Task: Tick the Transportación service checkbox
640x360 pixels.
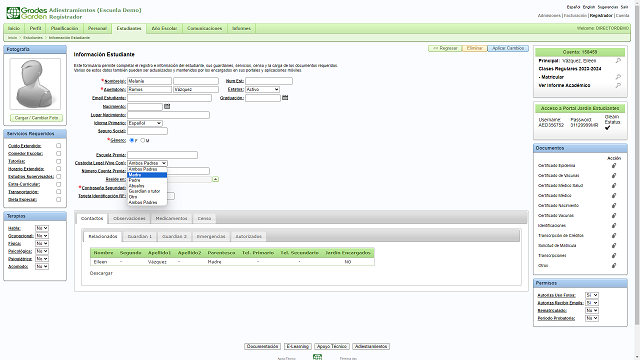Action: point(58,192)
